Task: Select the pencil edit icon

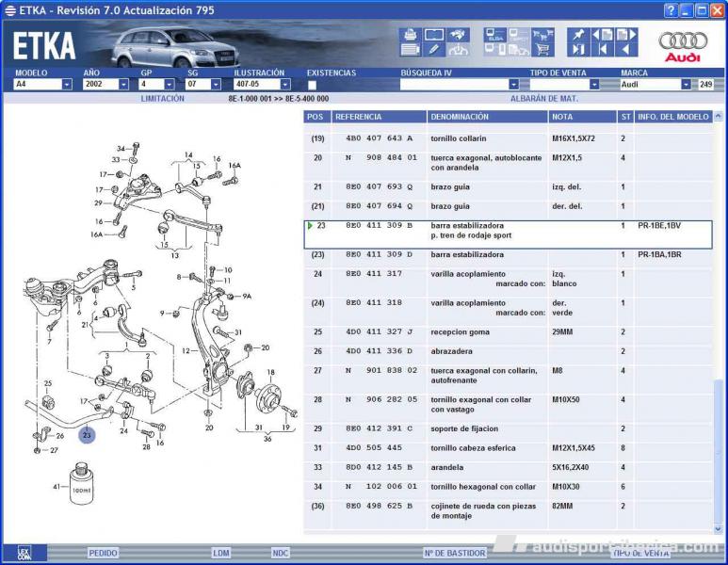Action: click(434, 49)
